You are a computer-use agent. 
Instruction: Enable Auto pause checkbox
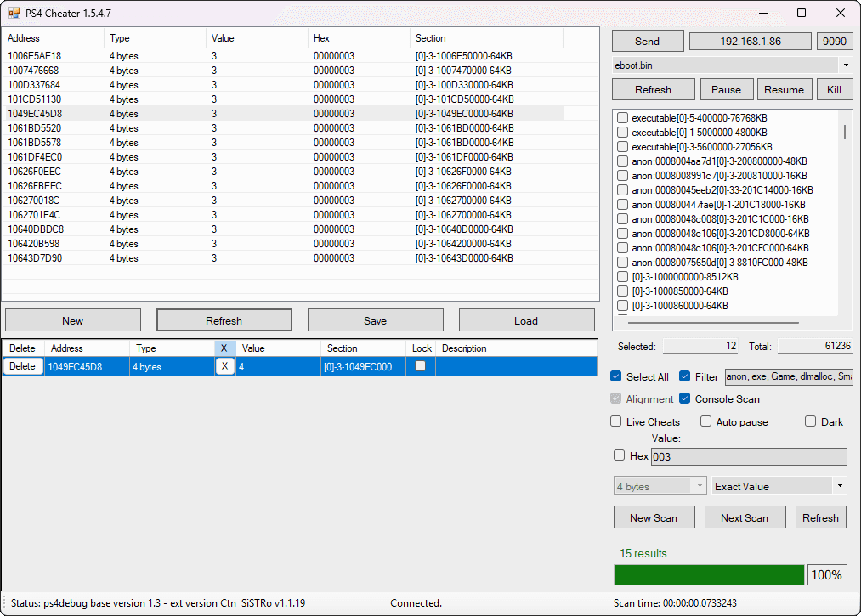[x=705, y=421]
